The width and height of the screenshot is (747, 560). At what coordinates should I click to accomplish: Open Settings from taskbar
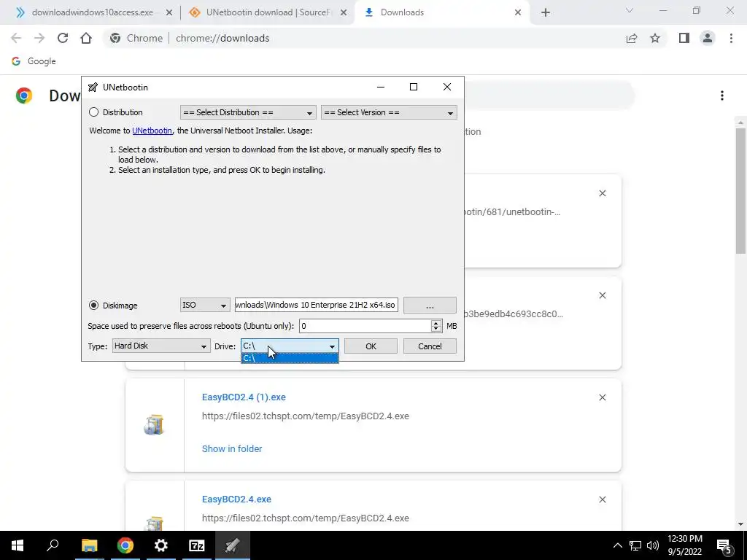pos(161,545)
